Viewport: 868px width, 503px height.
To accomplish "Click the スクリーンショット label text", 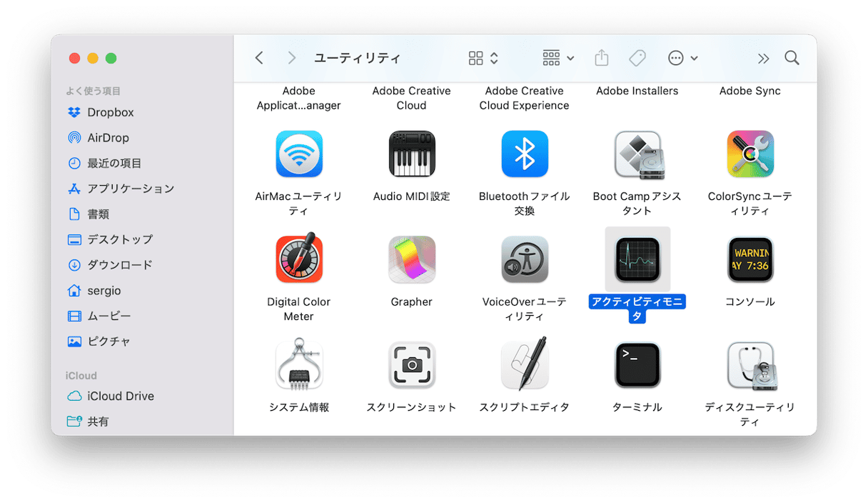I will 412,407.
